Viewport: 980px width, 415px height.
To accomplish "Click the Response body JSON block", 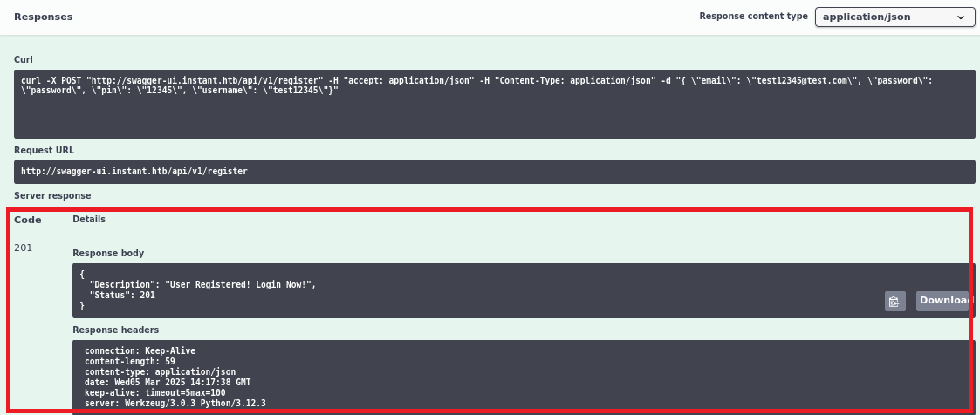I will tap(471, 290).
